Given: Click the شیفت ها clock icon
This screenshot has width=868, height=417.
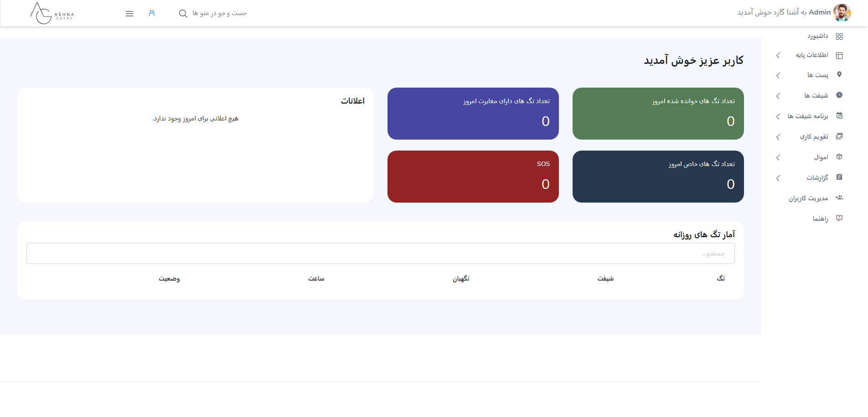Looking at the screenshot, I should 839,95.
